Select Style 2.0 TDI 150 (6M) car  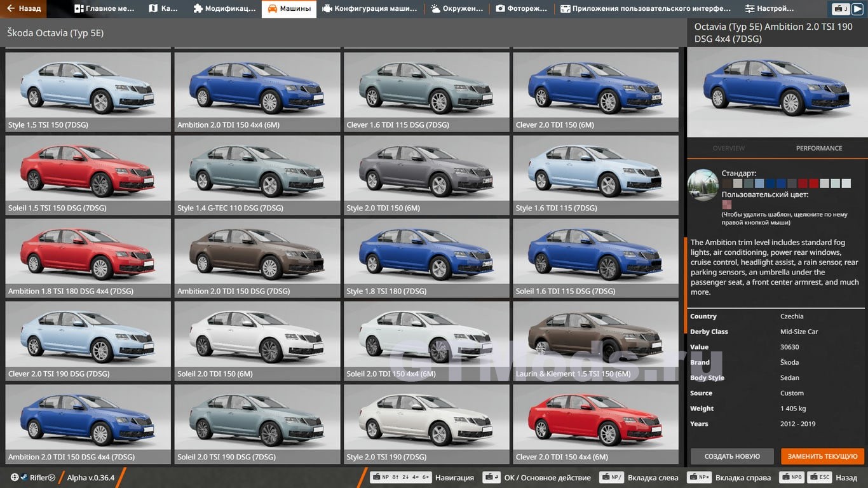pyautogui.click(x=426, y=175)
